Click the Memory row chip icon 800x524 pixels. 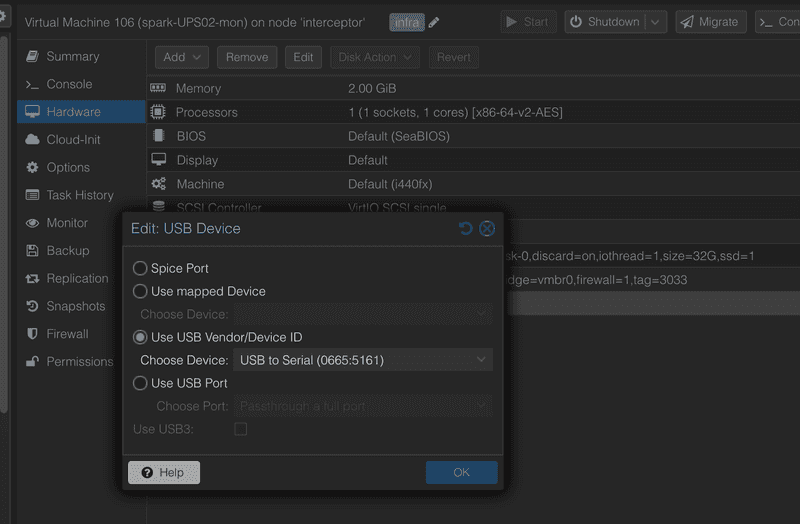(158, 89)
